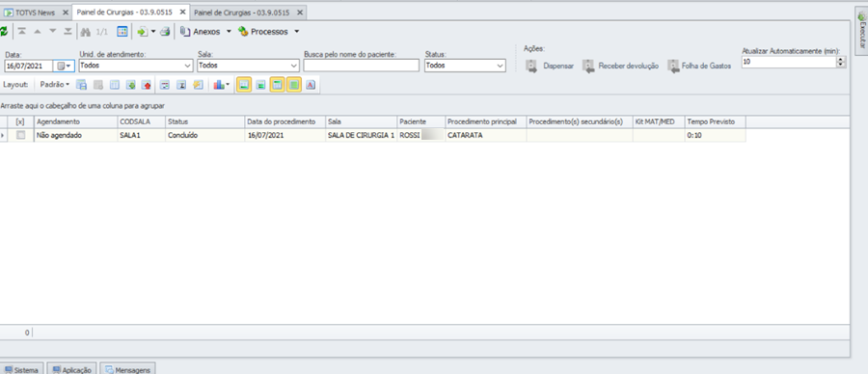Move to next record down arrow
The height and width of the screenshot is (374, 868).
coord(53,32)
